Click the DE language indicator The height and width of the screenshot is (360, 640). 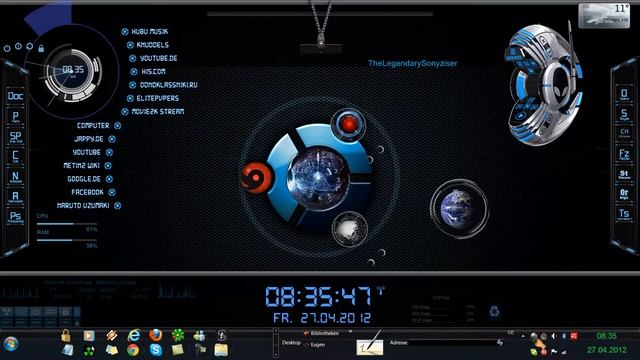click(511, 333)
